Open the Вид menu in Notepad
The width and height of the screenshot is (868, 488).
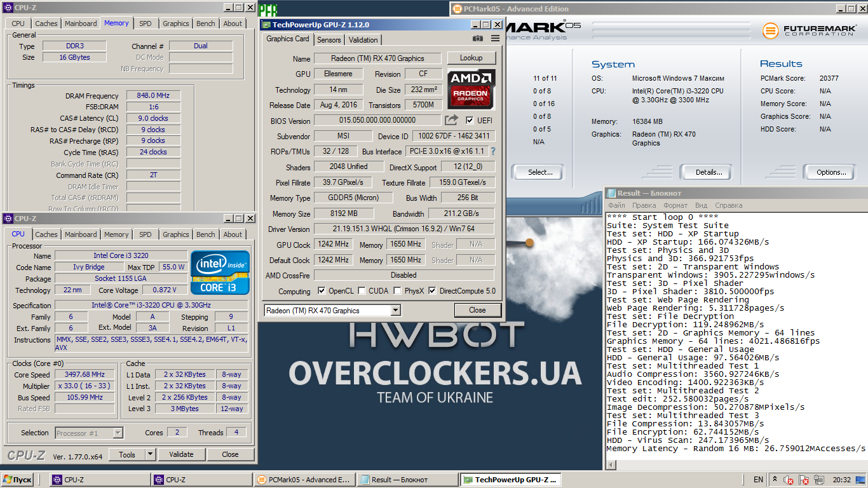click(701, 205)
